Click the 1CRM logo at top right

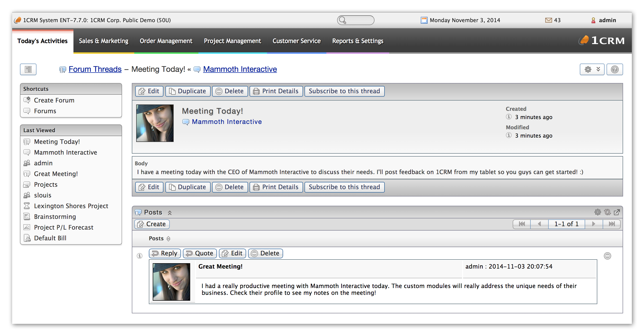(x=602, y=41)
